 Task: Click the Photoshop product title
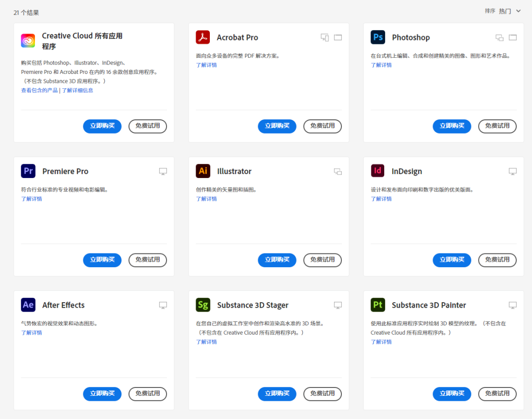411,37
